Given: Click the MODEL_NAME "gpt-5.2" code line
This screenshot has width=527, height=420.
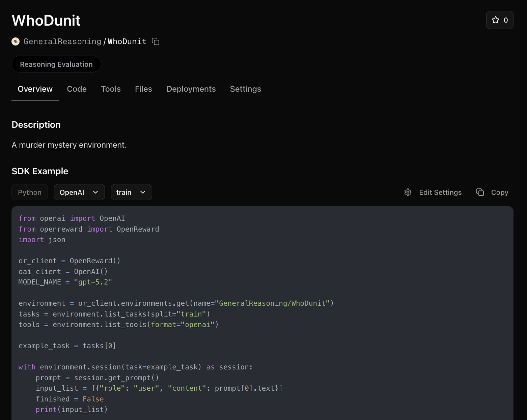Looking at the screenshot, I should (65, 282).
